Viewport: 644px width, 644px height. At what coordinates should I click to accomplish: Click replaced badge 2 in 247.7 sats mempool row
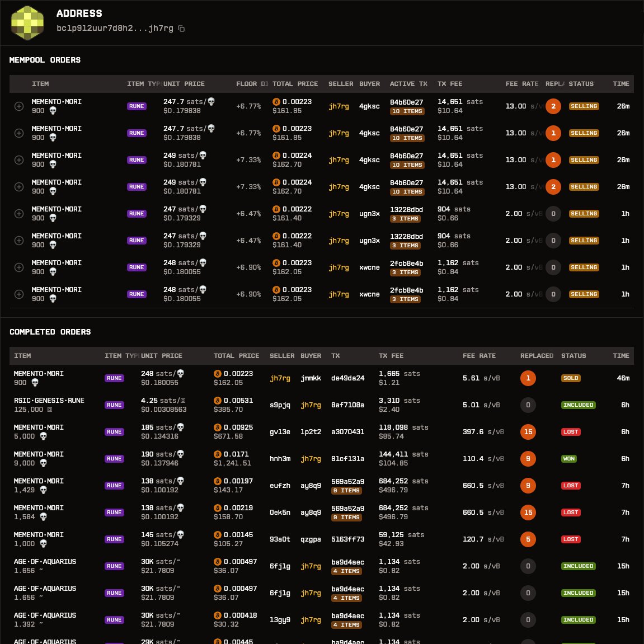point(553,106)
